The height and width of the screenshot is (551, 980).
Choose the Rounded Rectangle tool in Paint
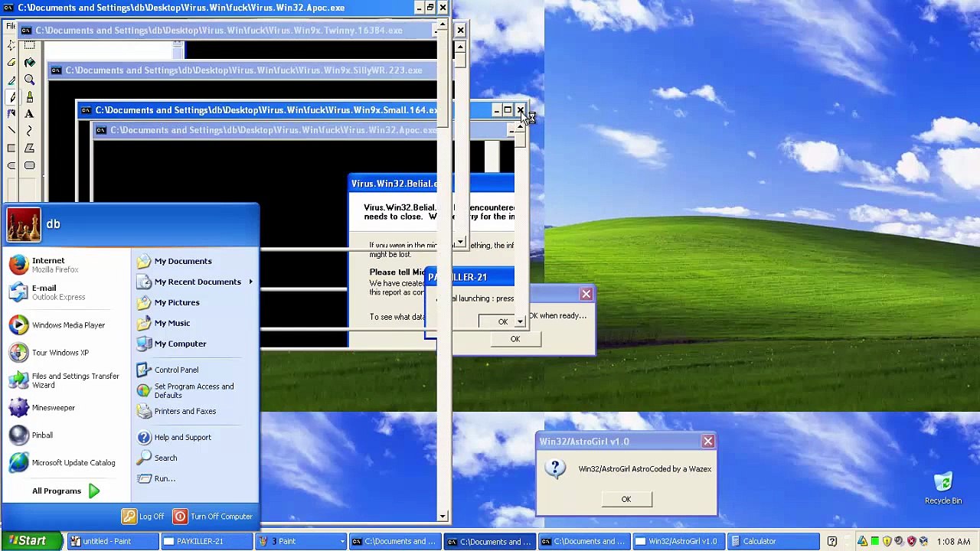tap(30, 165)
